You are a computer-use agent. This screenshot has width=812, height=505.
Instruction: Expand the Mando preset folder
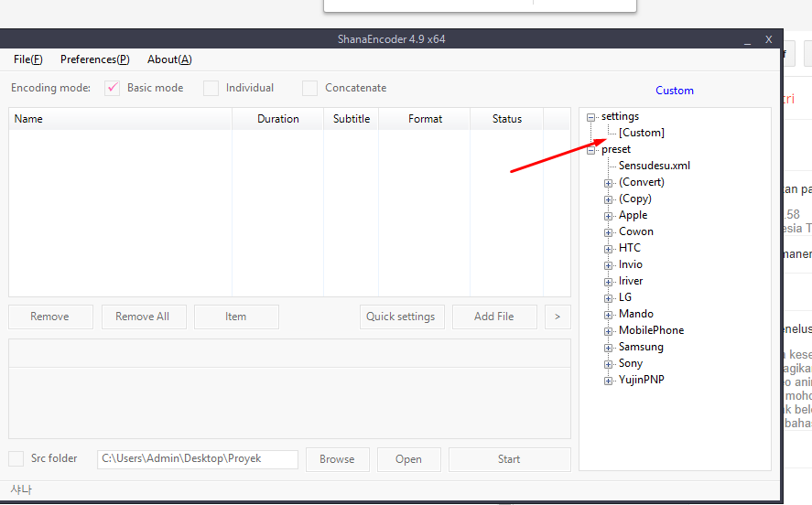coord(608,315)
